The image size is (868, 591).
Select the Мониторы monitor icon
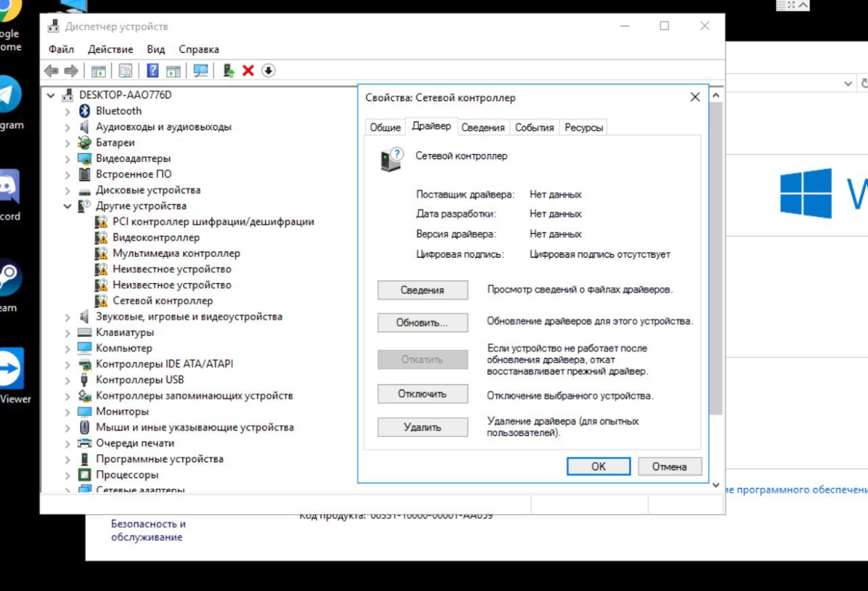[x=85, y=411]
